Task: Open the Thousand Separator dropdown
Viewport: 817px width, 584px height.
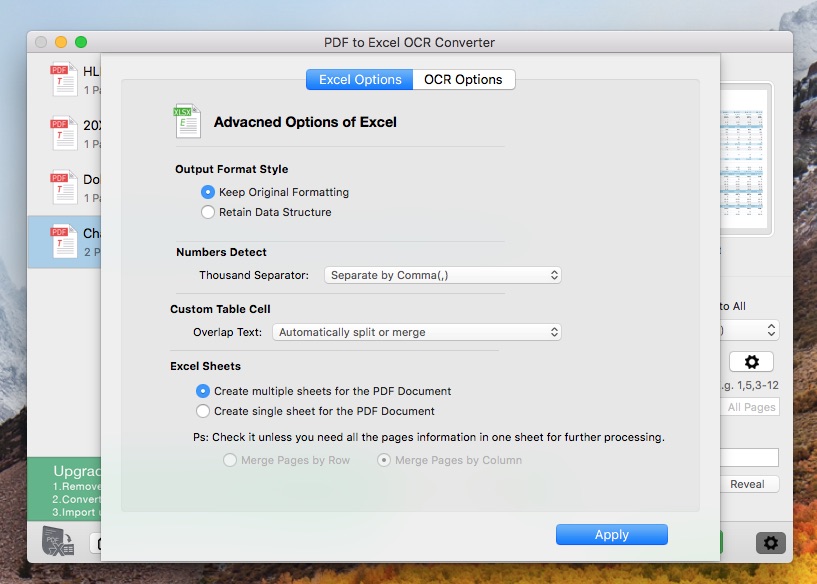Action: 442,275
